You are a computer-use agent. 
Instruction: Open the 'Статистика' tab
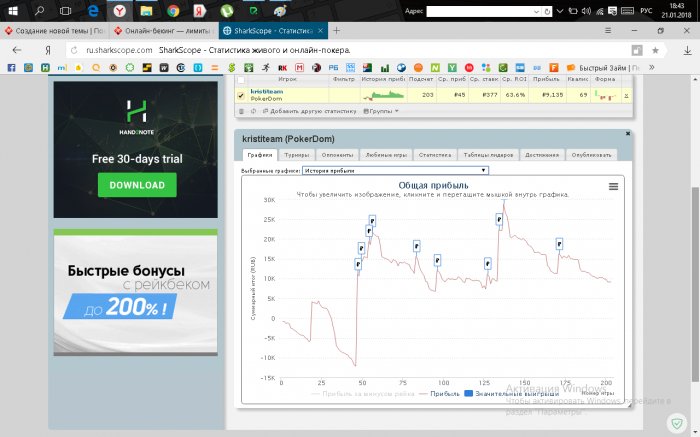tap(433, 155)
